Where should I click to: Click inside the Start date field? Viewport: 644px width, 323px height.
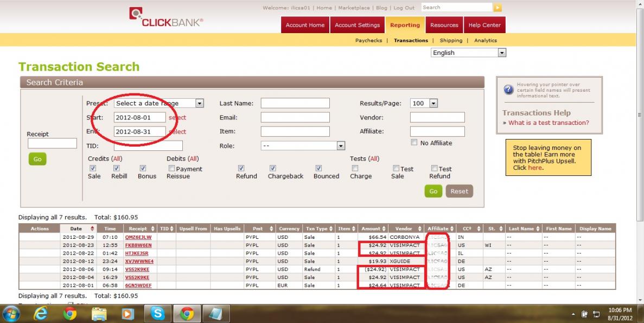[139, 118]
